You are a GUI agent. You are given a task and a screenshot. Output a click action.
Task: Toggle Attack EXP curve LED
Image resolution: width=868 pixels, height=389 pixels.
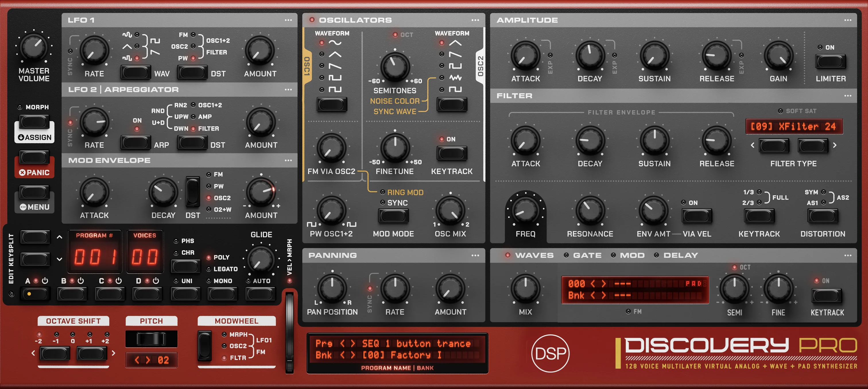550,55
